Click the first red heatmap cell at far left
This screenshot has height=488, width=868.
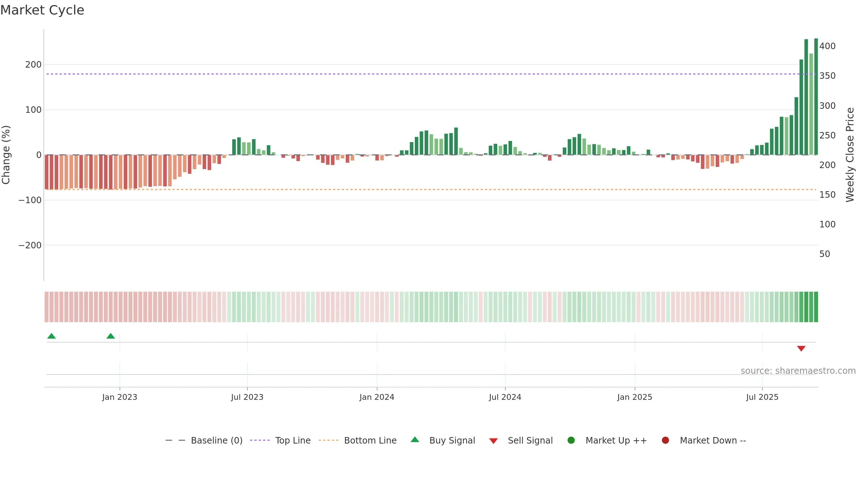[47, 307]
